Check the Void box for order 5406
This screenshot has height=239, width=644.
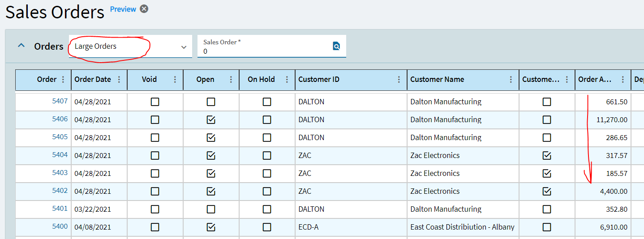tap(155, 120)
